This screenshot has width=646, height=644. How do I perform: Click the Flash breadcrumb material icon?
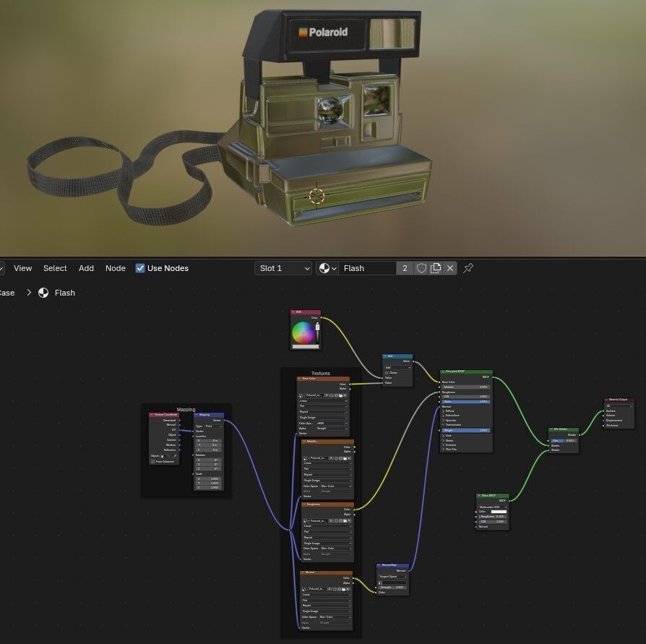[43, 293]
